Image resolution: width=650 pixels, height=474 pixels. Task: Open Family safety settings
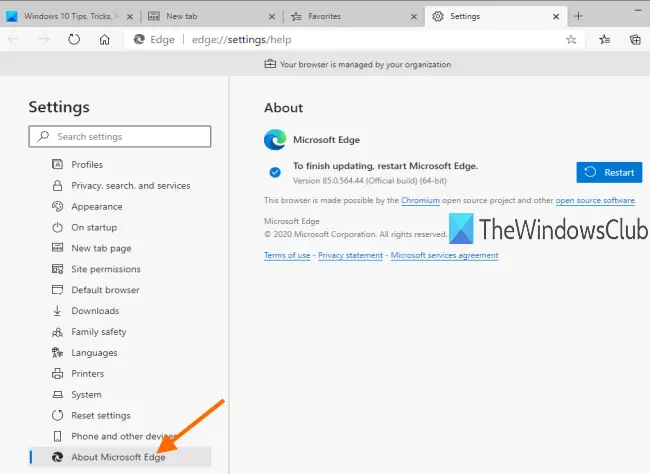[120, 332]
